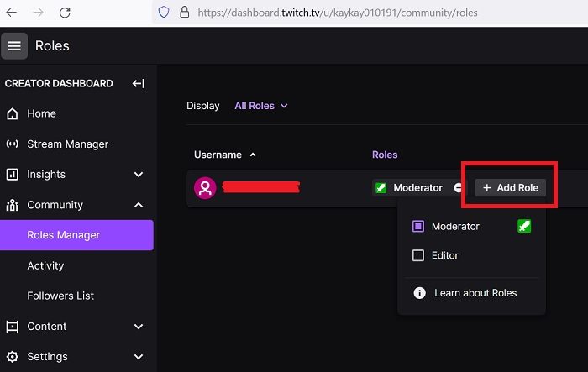588x372 pixels.
Task: Reload the page with the refresh icon
Action: (65, 13)
